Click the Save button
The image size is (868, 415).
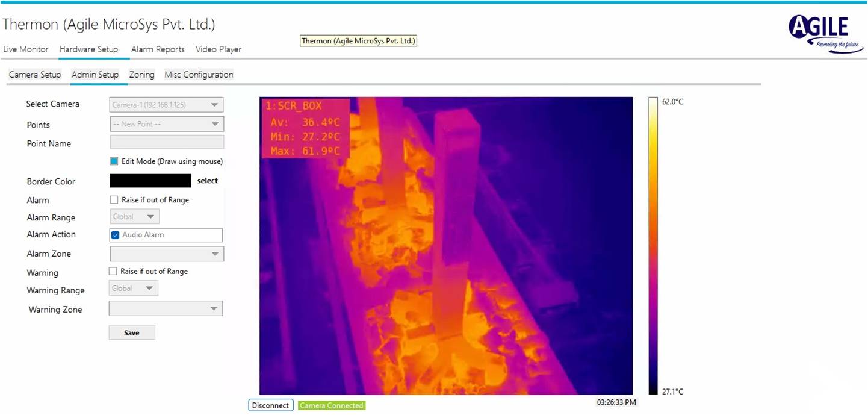[132, 332]
